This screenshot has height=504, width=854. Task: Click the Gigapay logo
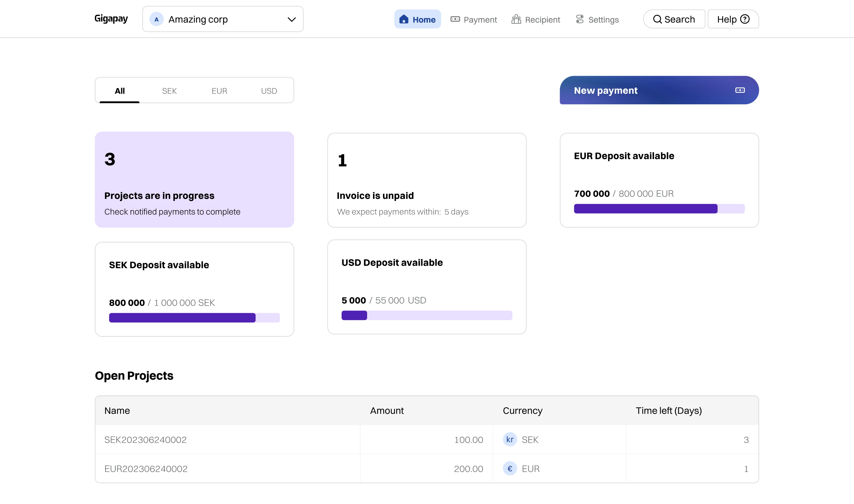pyautogui.click(x=111, y=19)
